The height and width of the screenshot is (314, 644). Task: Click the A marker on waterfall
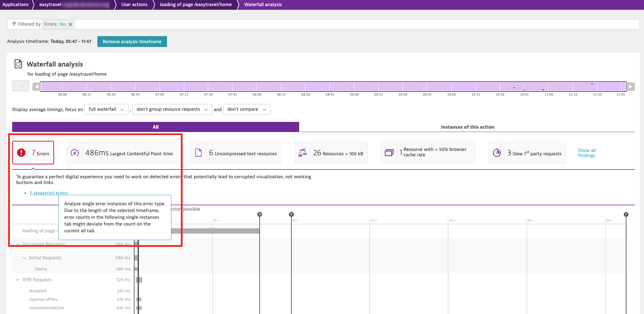260,214
